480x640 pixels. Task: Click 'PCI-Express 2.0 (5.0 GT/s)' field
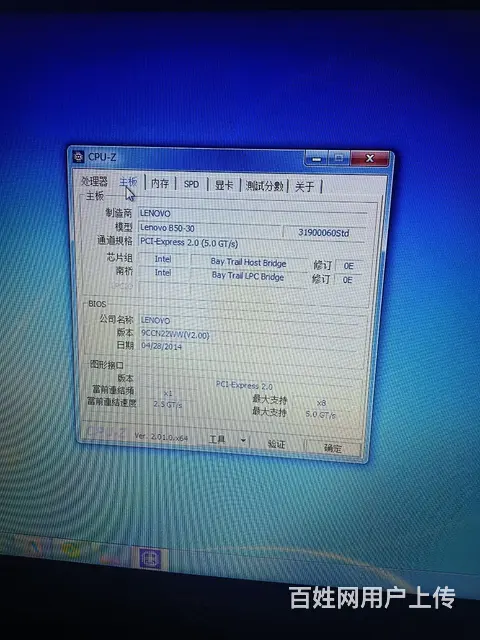251,243
